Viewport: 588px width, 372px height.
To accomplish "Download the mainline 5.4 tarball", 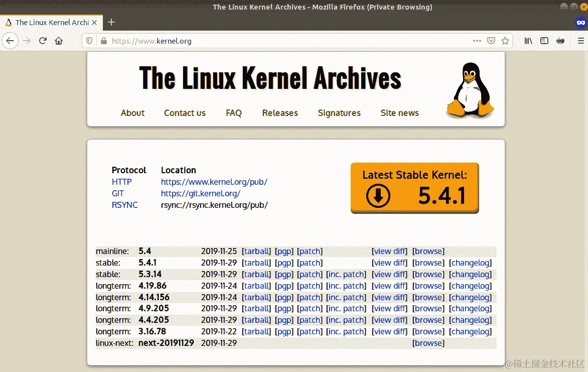I will [256, 252].
